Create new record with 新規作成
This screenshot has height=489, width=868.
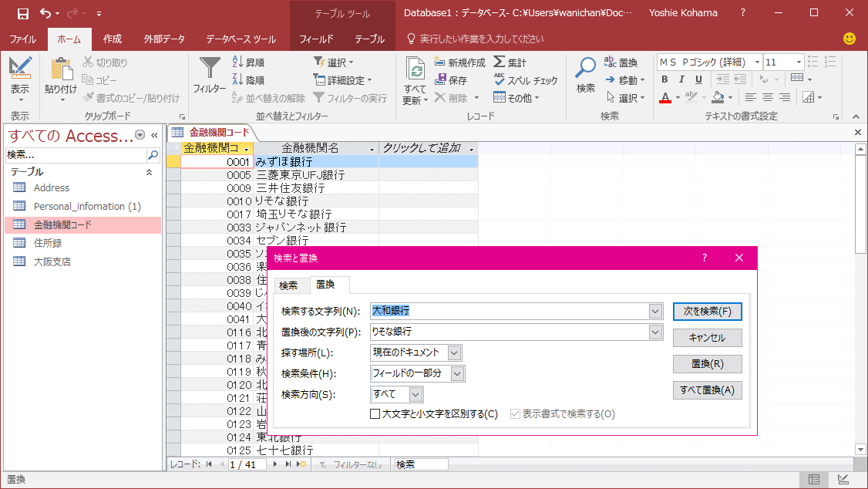coord(460,62)
